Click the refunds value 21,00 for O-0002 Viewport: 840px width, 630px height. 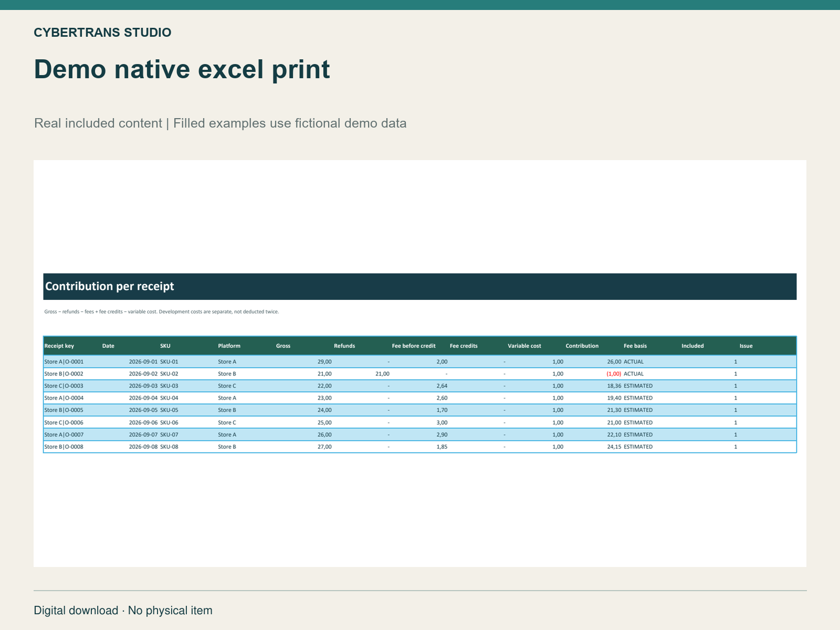(383, 374)
